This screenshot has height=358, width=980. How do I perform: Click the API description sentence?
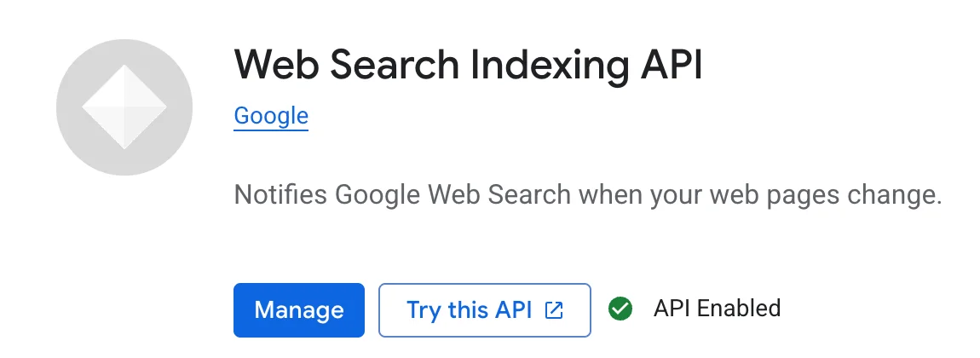[x=587, y=195]
